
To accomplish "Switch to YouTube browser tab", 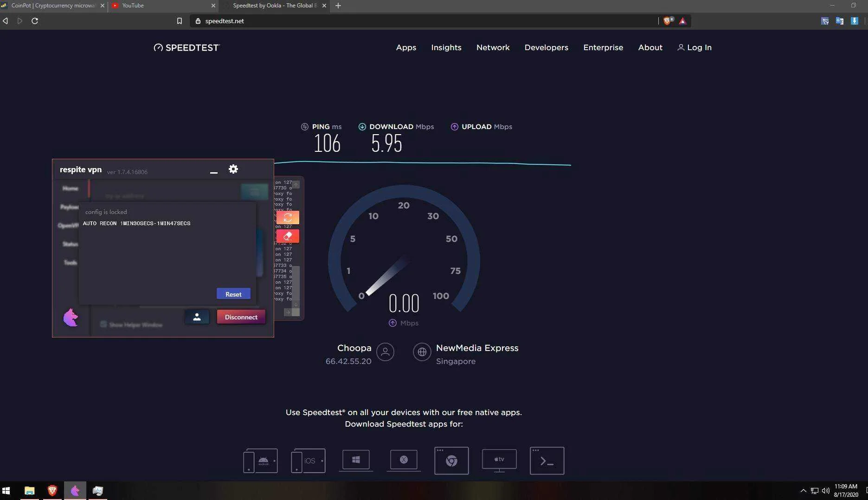I will (x=162, y=6).
